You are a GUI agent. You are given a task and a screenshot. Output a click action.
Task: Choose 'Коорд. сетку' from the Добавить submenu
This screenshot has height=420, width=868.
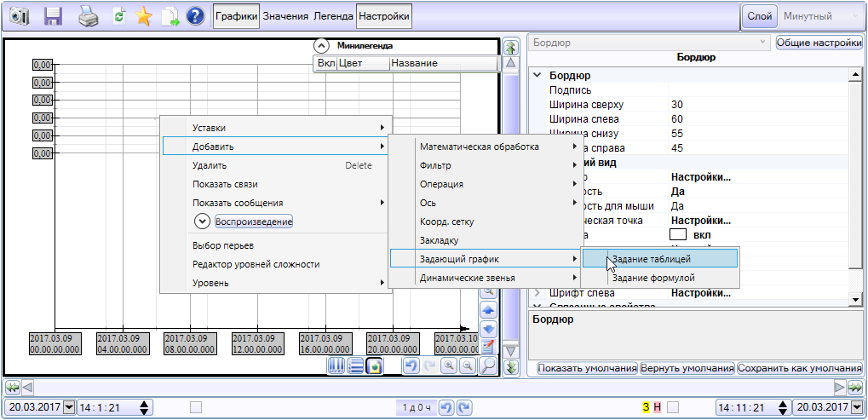point(485,222)
